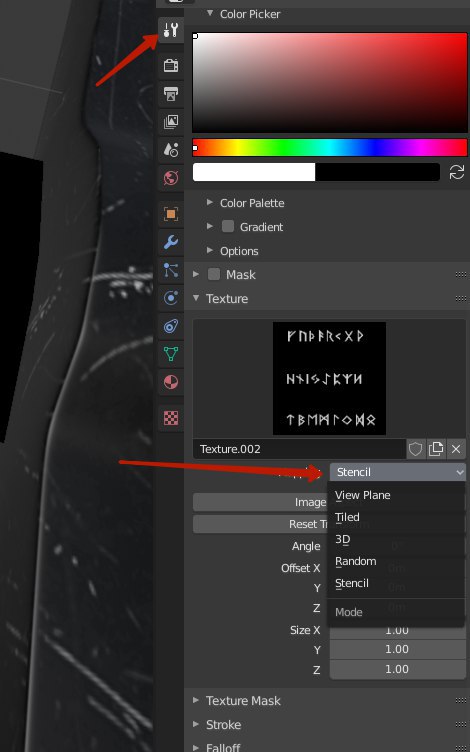Click the black secondary color swatch
Viewport: 470px width, 752px height.
click(x=377, y=172)
